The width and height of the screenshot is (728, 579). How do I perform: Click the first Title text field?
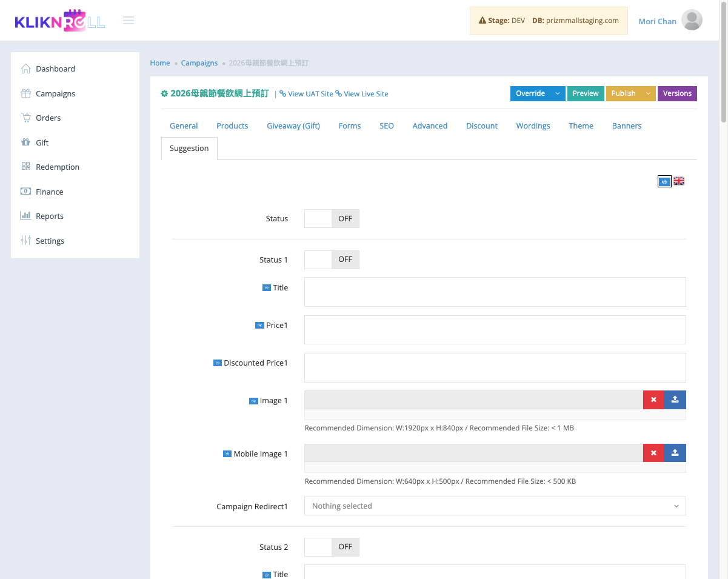tap(495, 292)
